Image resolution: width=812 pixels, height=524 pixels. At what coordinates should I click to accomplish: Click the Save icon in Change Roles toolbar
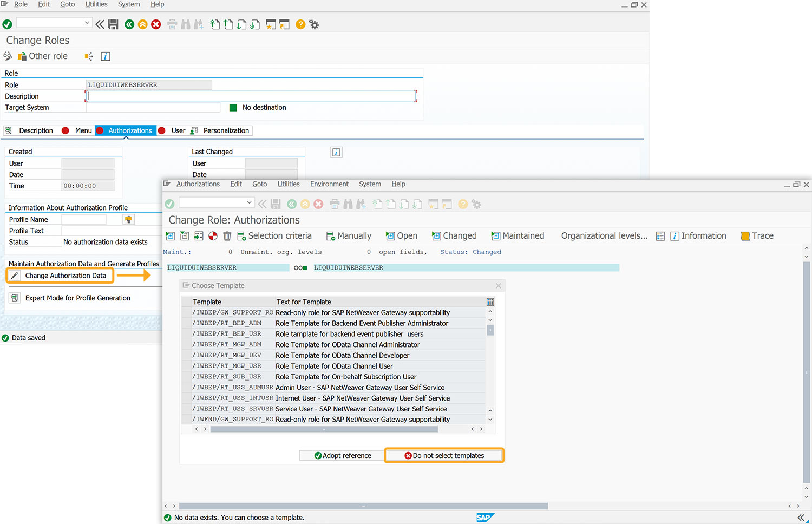click(113, 24)
